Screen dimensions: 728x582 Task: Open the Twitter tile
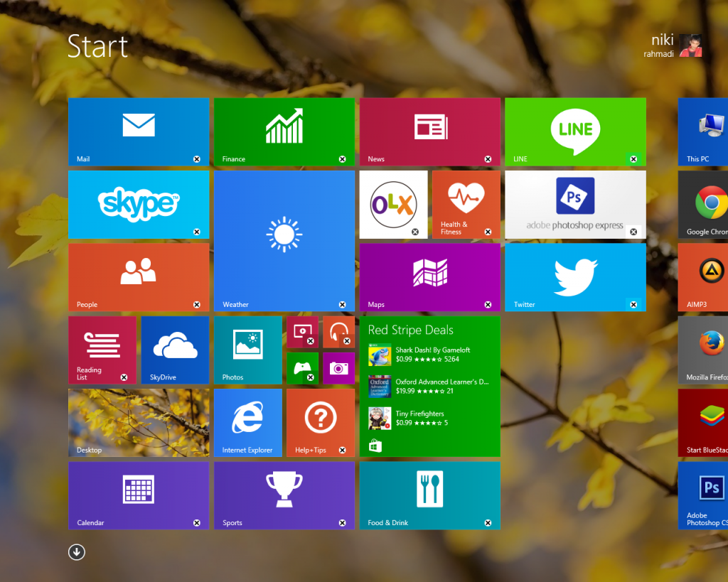[575, 278]
